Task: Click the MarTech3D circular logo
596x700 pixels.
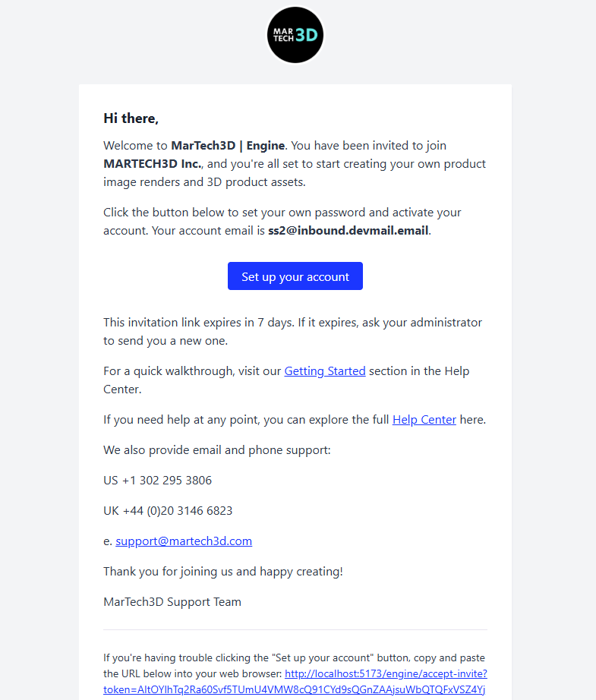Action: pyautogui.click(x=295, y=35)
